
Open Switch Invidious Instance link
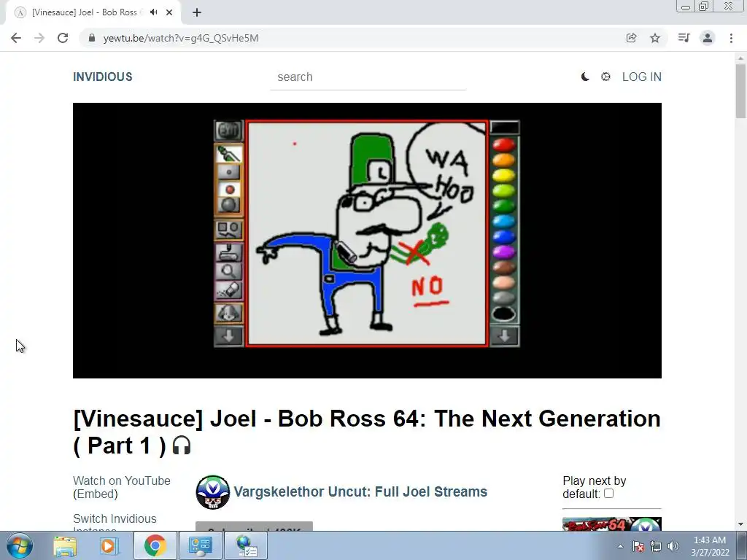click(115, 524)
